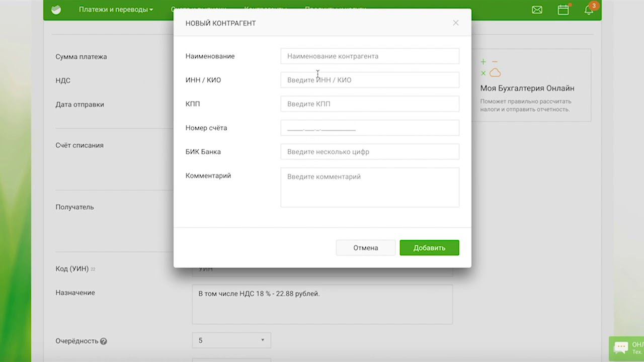Click the Добавить button
The image size is (644, 362).
click(x=430, y=248)
